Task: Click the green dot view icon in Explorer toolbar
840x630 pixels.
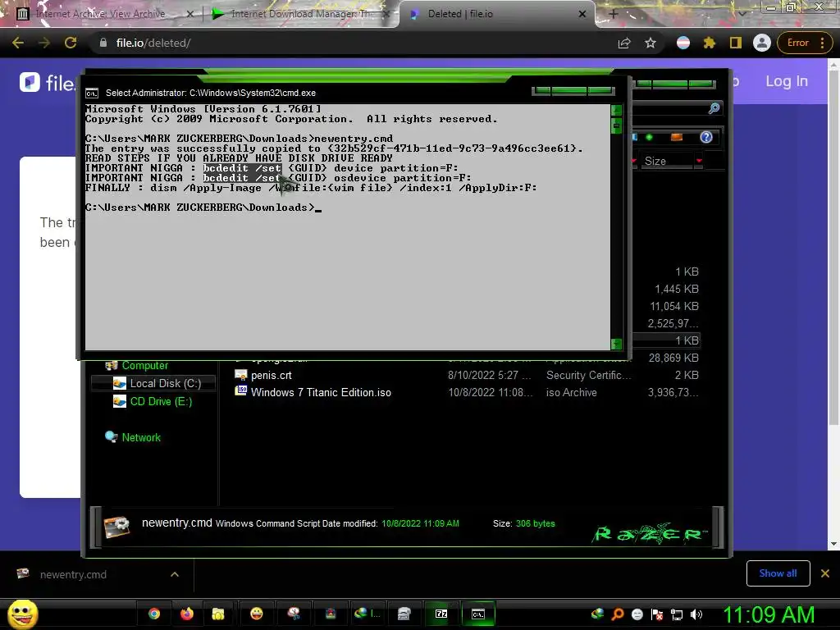Action: coord(650,137)
